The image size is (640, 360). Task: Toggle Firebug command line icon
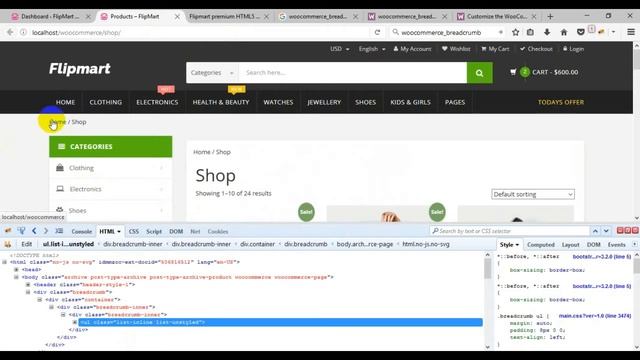coord(59,231)
